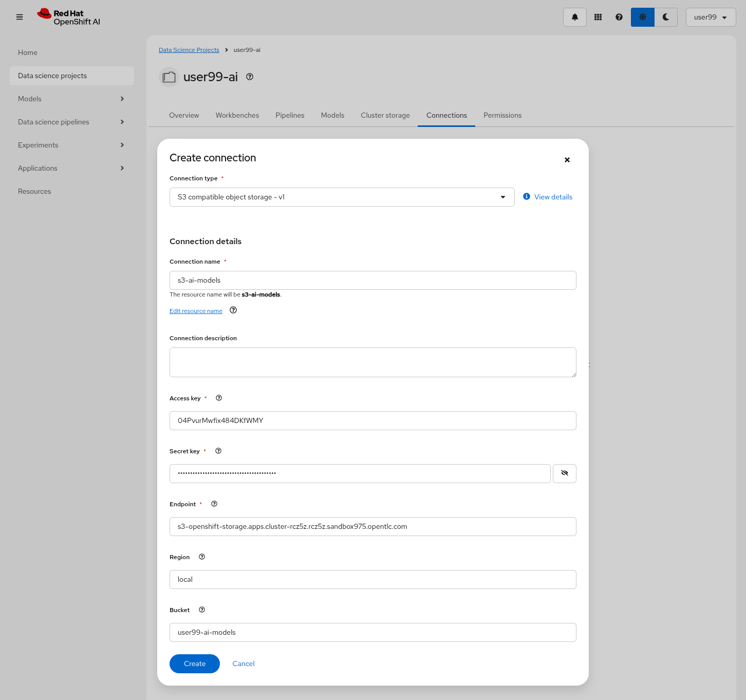Open Secret key help icon

(x=218, y=451)
